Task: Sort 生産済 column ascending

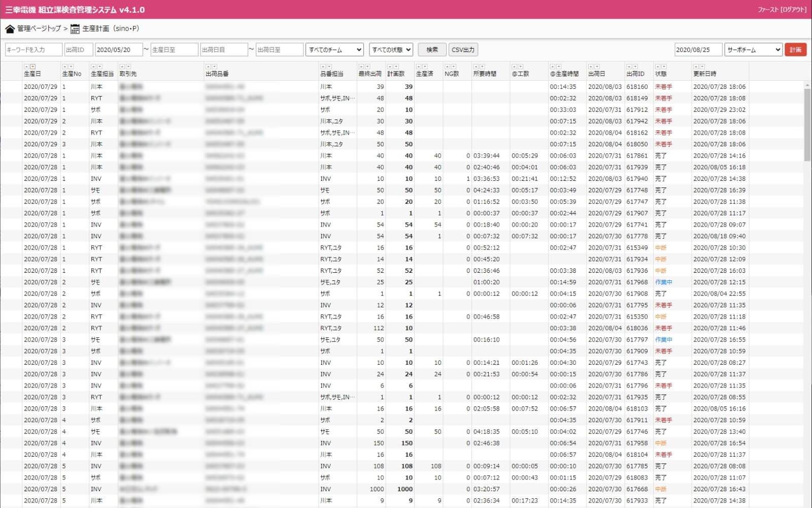Action: coord(419,67)
